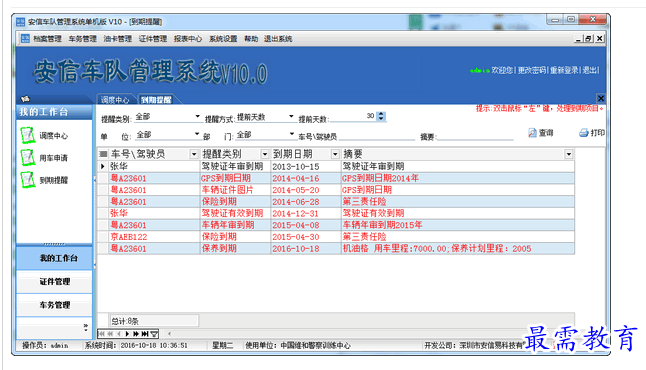This screenshot has height=370, width=646.
Task: Open the 部门 dropdown
Action: point(291,134)
